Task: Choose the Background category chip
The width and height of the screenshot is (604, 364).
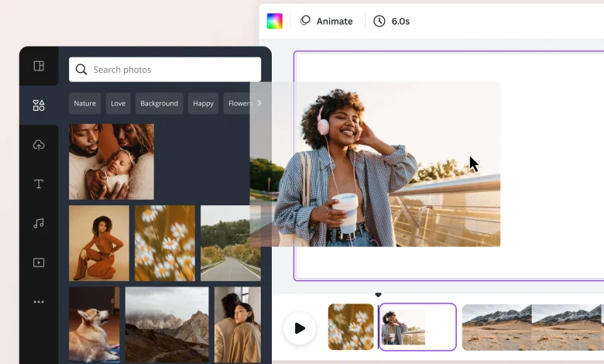Action: point(159,103)
